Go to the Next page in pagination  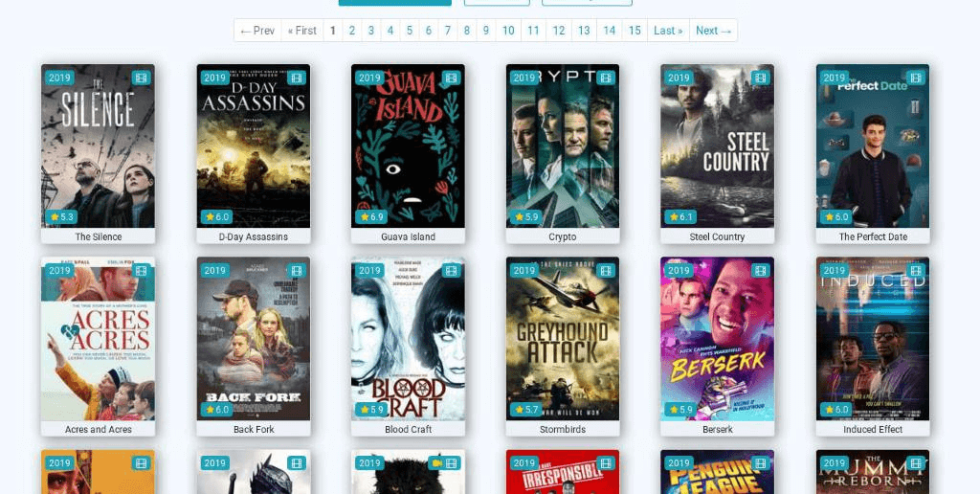click(713, 31)
